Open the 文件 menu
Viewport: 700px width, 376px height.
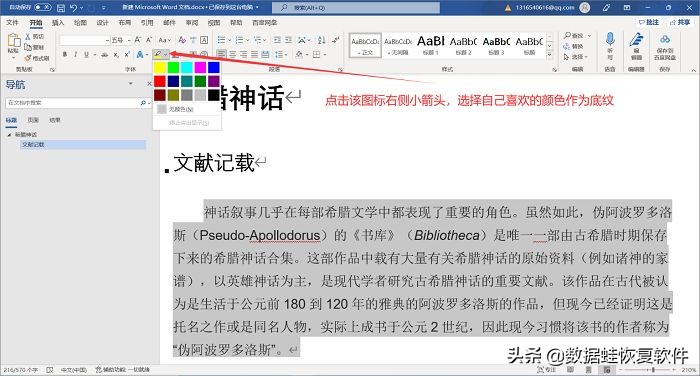tap(12, 22)
